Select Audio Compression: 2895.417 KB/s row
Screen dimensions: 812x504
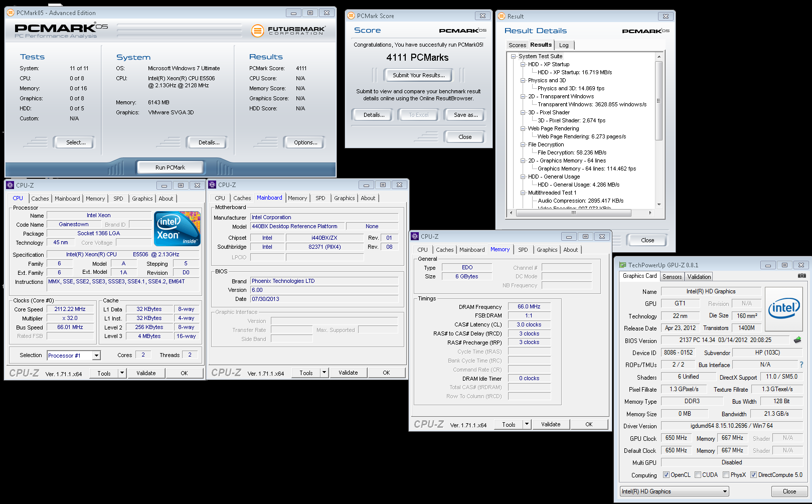coord(580,201)
